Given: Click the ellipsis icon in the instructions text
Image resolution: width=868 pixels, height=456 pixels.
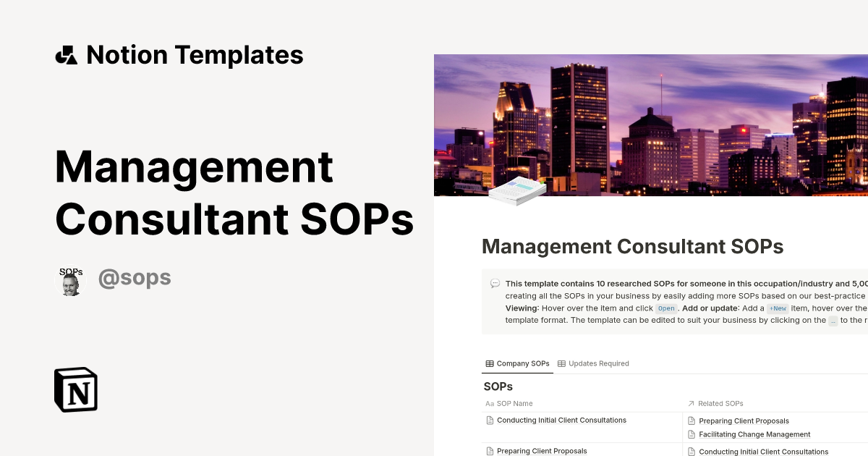Looking at the screenshot, I should pos(832,321).
